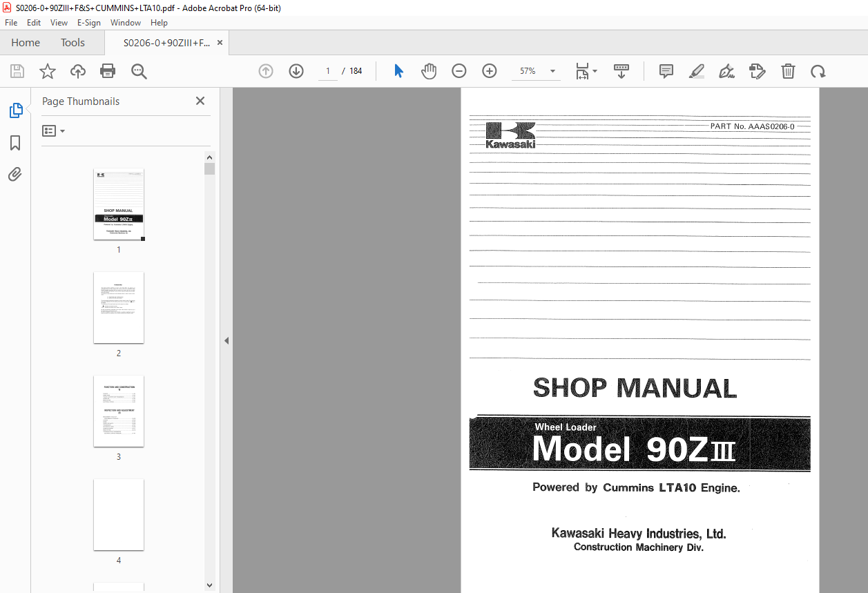
Task: Click the Zoom out minus icon
Action: click(459, 71)
